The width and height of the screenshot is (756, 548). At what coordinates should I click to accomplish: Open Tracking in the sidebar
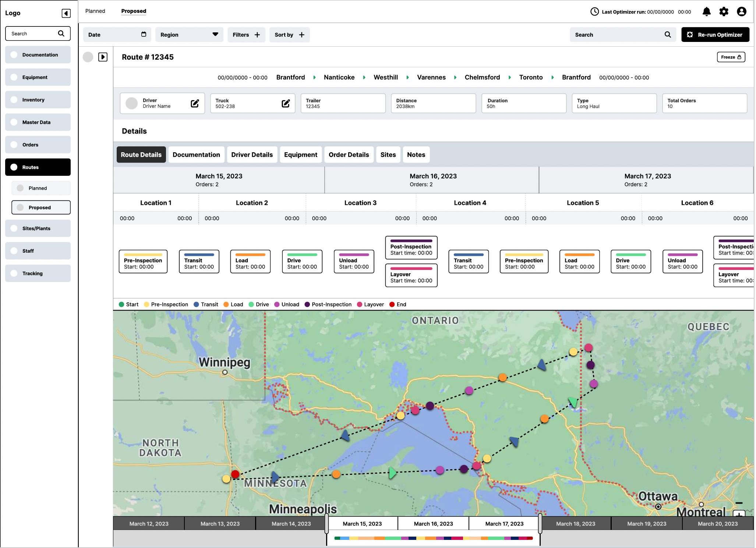pyautogui.click(x=38, y=273)
